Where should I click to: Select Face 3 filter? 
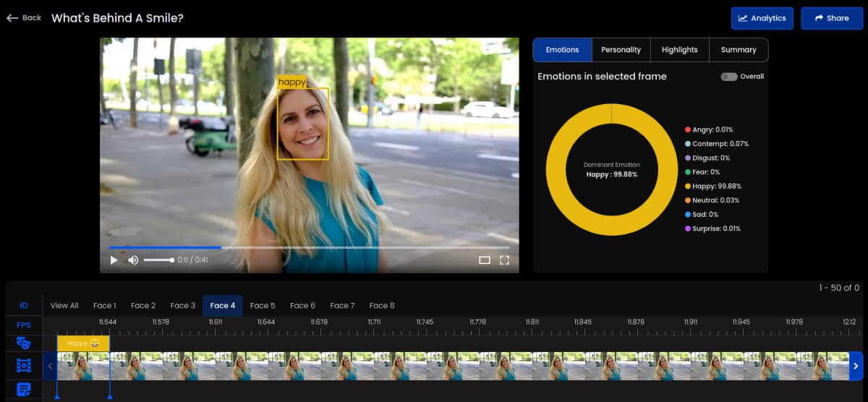[x=183, y=306]
